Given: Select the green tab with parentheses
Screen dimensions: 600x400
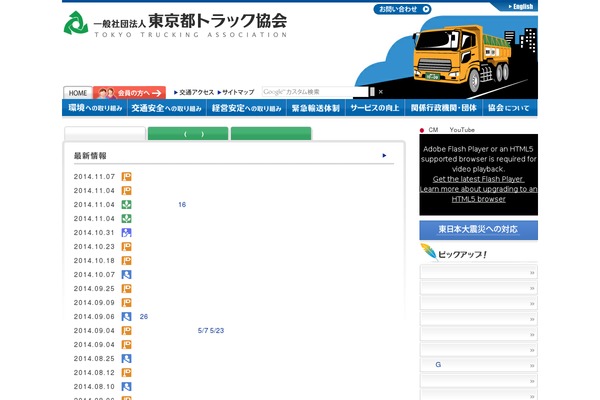Looking at the screenshot, I should (x=188, y=134).
